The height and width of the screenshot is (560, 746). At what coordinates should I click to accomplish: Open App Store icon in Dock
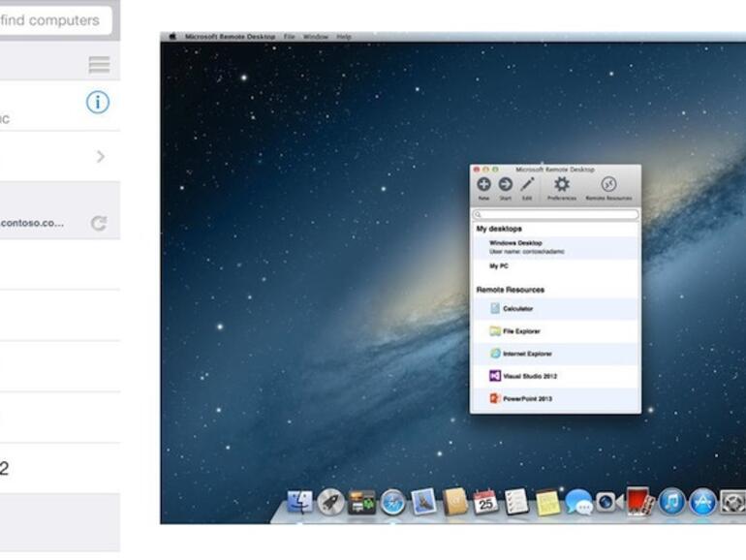tap(702, 503)
